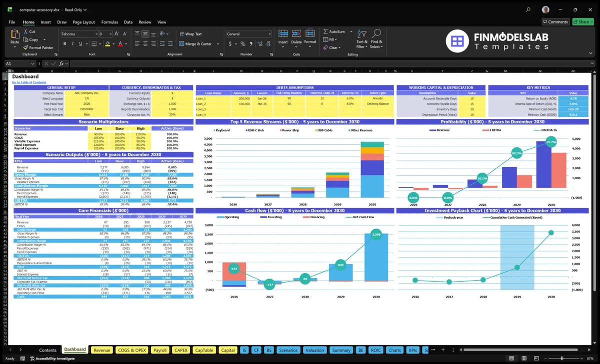
Task: Decrease font size with small A icon
Action: point(125,34)
